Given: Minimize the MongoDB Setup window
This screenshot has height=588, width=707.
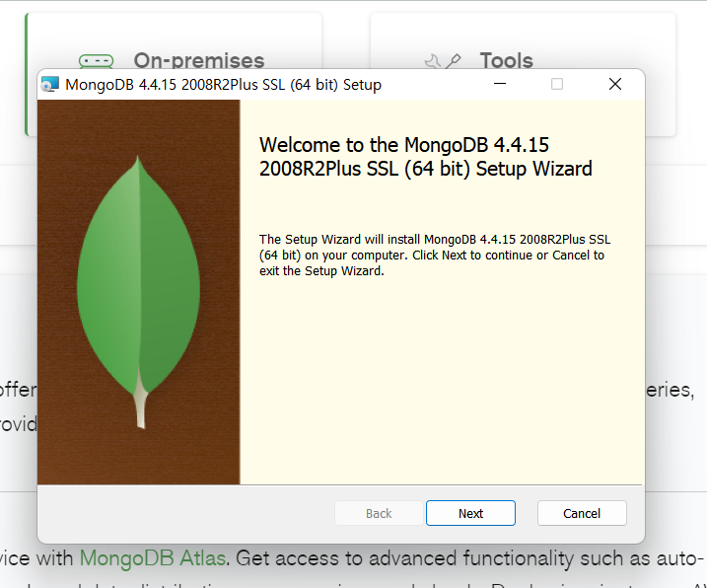Looking at the screenshot, I should pyautogui.click(x=500, y=84).
